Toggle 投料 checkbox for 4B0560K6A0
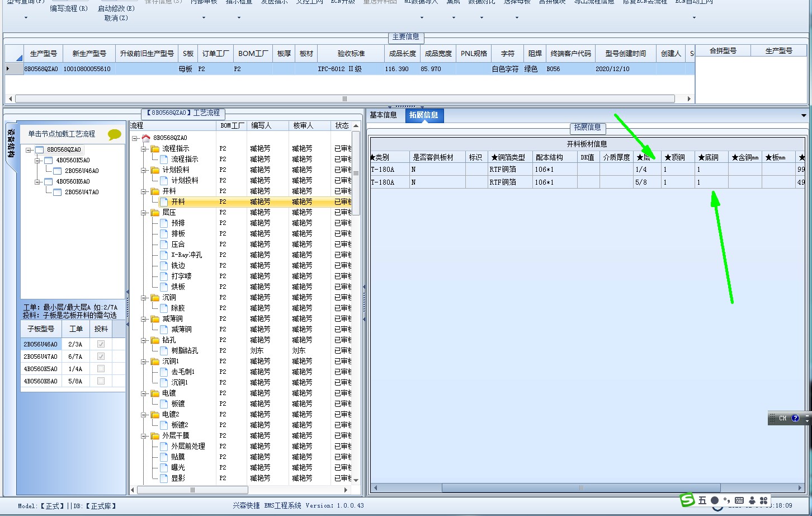Screen dimensions: 812x516 101,381
